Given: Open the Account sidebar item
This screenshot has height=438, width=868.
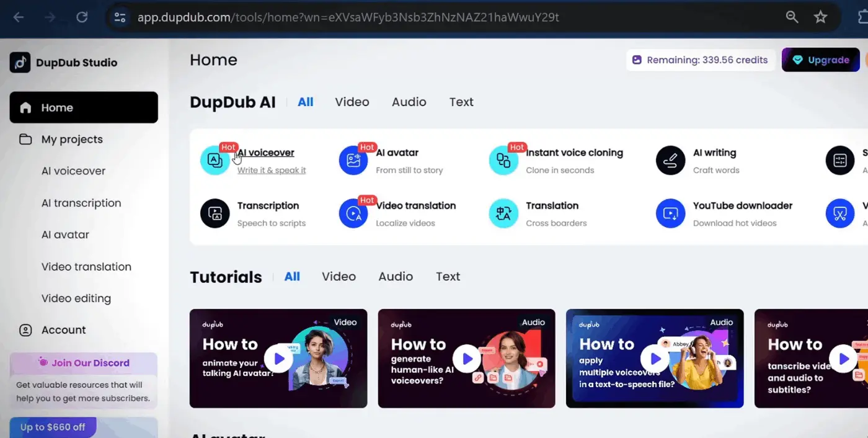Looking at the screenshot, I should [63, 330].
